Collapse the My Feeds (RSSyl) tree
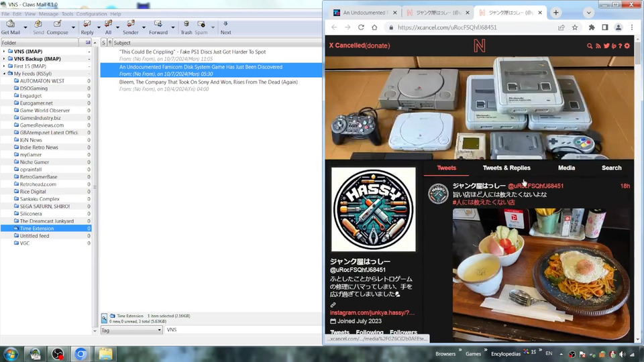 pos(4,74)
